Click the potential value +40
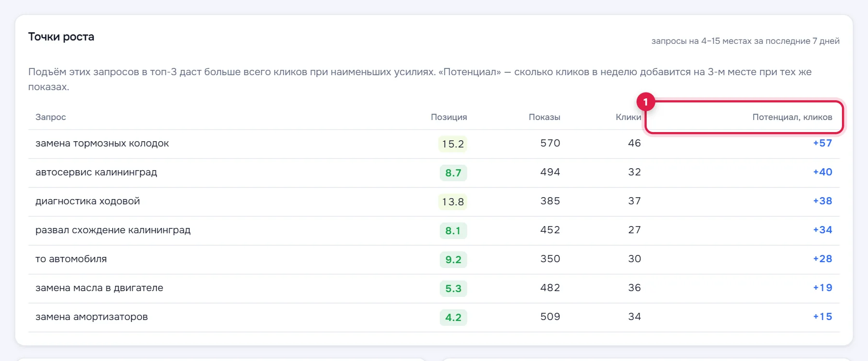The image size is (868, 361). pyautogui.click(x=823, y=172)
